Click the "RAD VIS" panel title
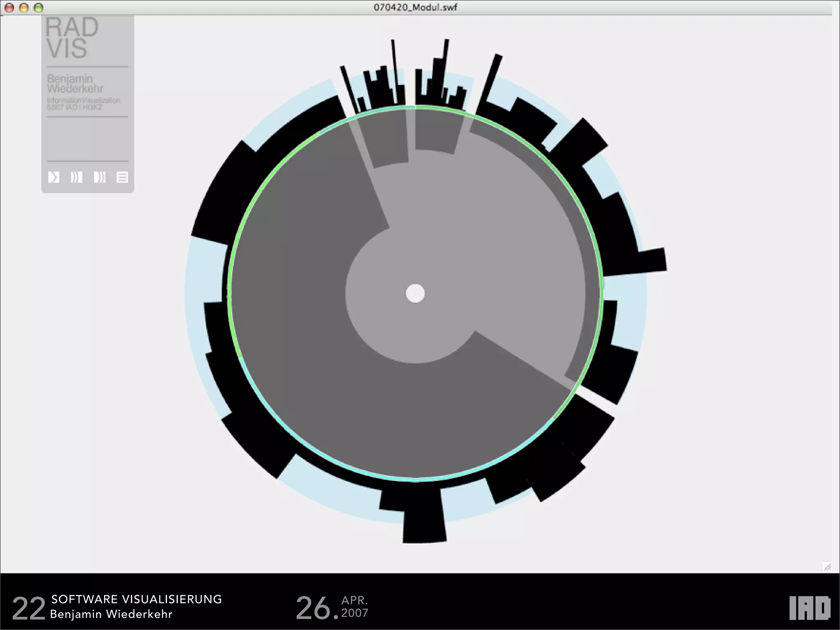This screenshot has width=840, height=630. [x=72, y=38]
